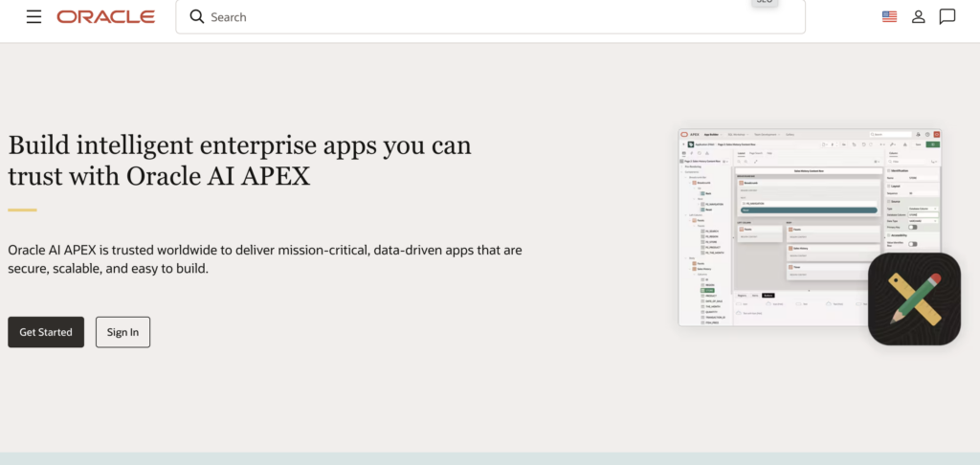
Task: Click the green Run button in APEX preview
Action: click(932, 144)
